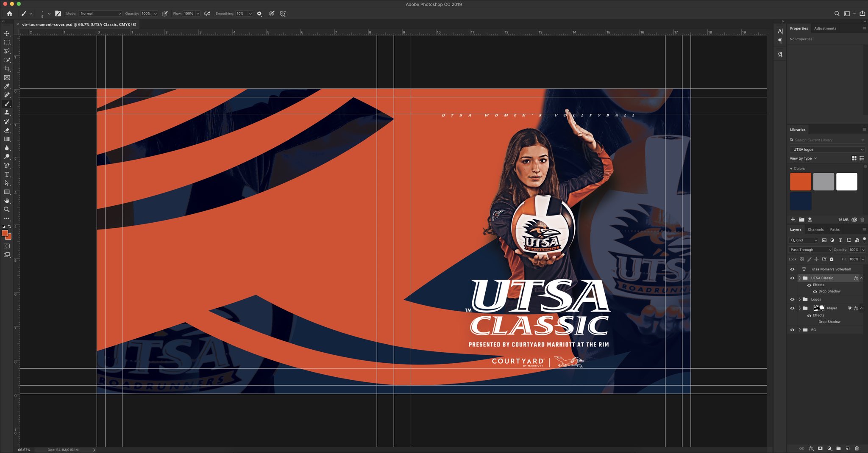This screenshot has height=453, width=868.
Task: Click the Search Current Library field
Action: click(827, 140)
